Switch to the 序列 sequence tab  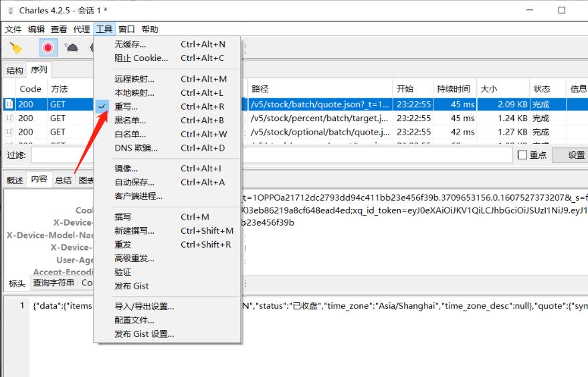39,70
